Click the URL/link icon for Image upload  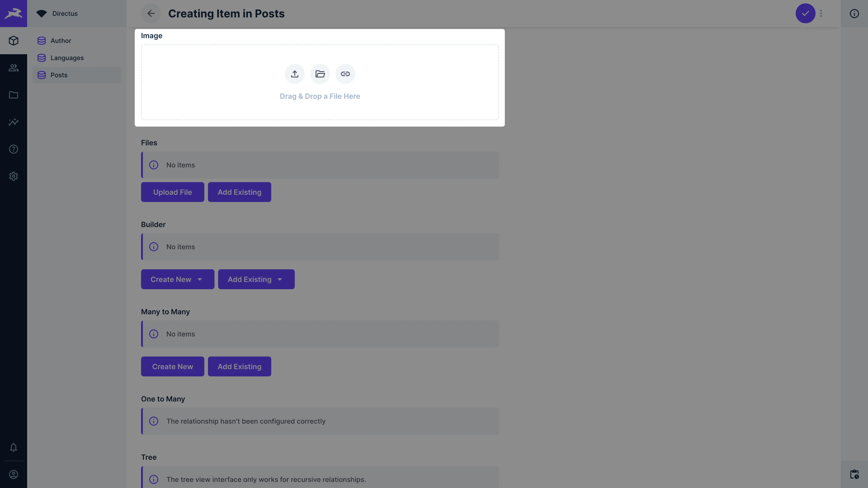pos(345,73)
